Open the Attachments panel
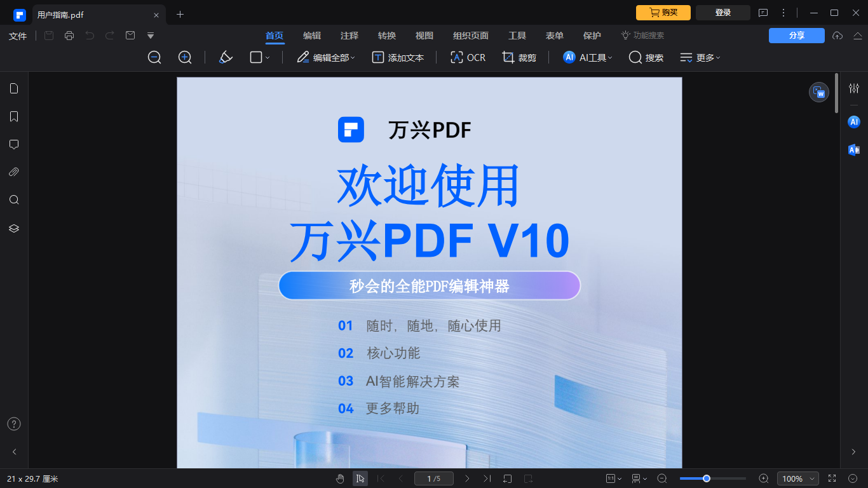Image resolution: width=868 pixels, height=488 pixels. tap(13, 172)
